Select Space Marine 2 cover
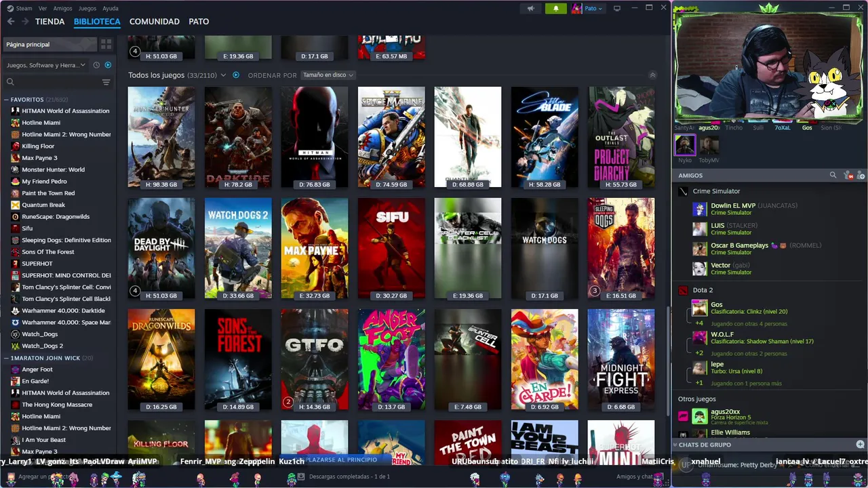The image size is (868, 488). coord(391,137)
